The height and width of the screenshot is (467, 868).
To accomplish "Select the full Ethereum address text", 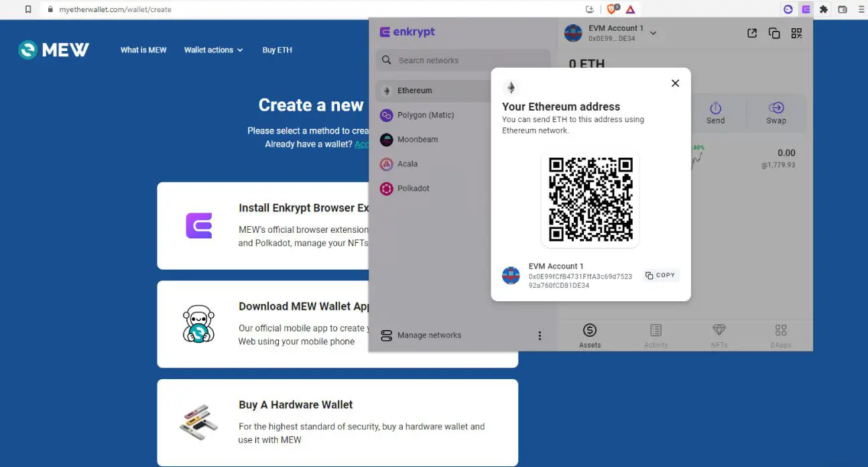I will coord(580,280).
